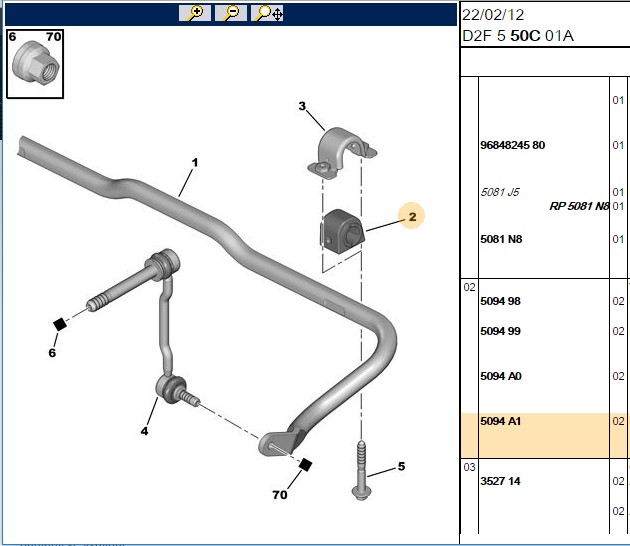
Task: Click the zoom in magnifier icon
Action: pos(195,13)
